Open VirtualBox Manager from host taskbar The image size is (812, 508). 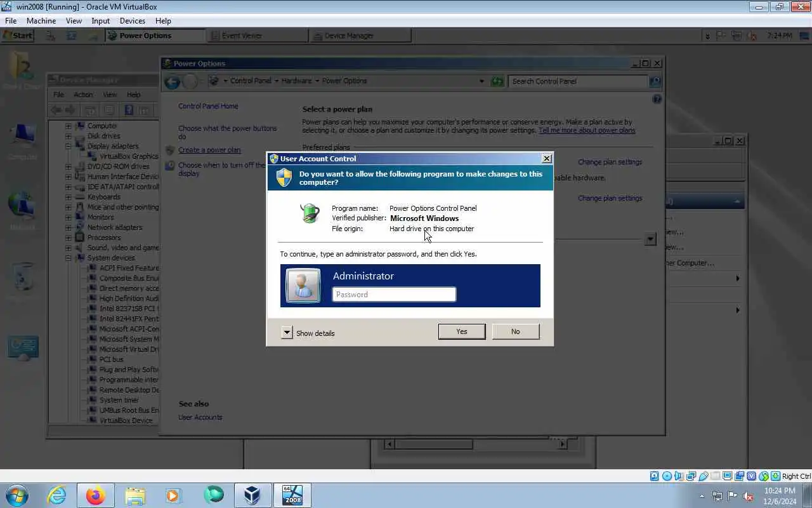[x=252, y=495]
